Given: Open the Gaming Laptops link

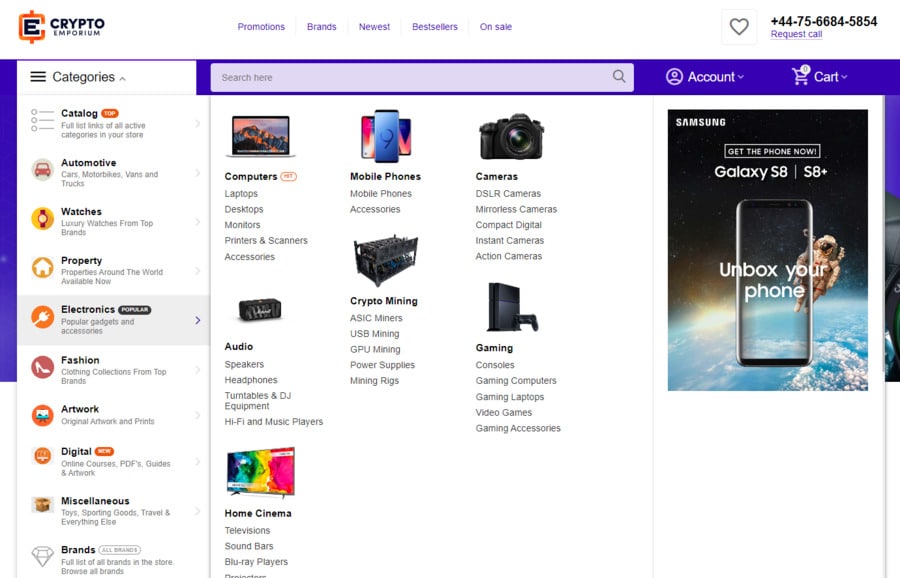Looking at the screenshot, I should click(x=510, y=397).
